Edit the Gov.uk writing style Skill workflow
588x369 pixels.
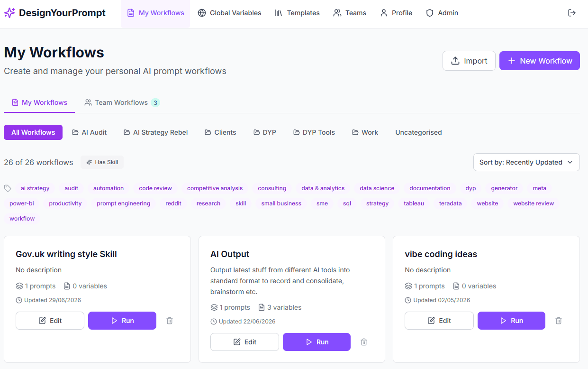tap(50, 321)
